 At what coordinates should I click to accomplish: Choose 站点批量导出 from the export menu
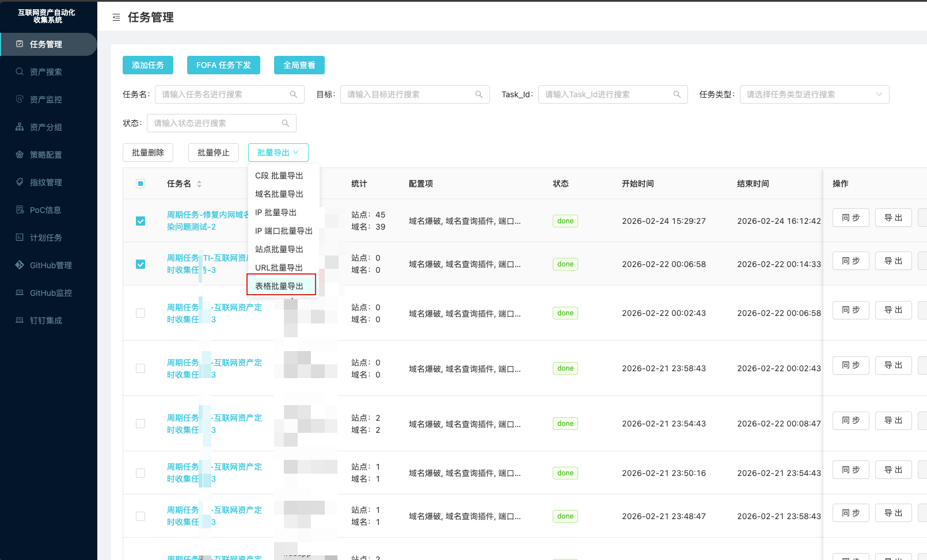coord(283,249)
